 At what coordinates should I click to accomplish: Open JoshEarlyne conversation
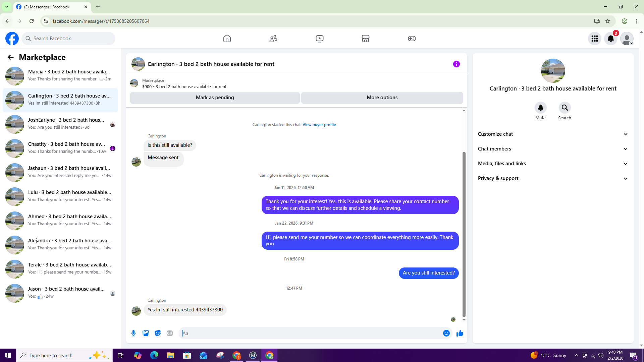pyautogui.click(x=60, y=124)
